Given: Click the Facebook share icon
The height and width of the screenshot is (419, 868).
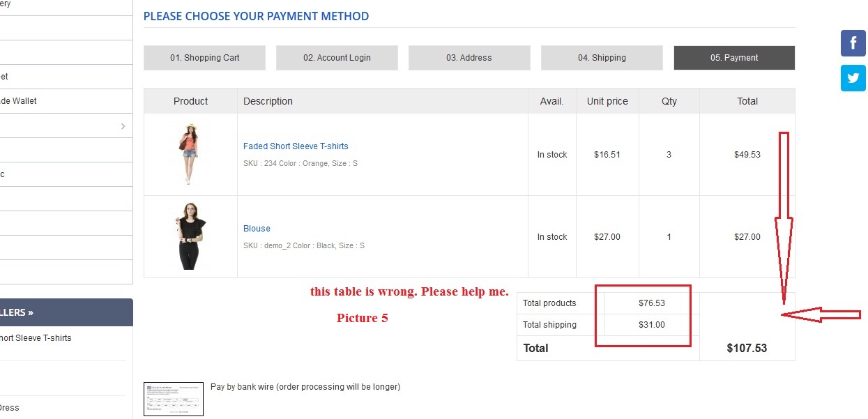Looking at the screenshot, I should point(853,43).
